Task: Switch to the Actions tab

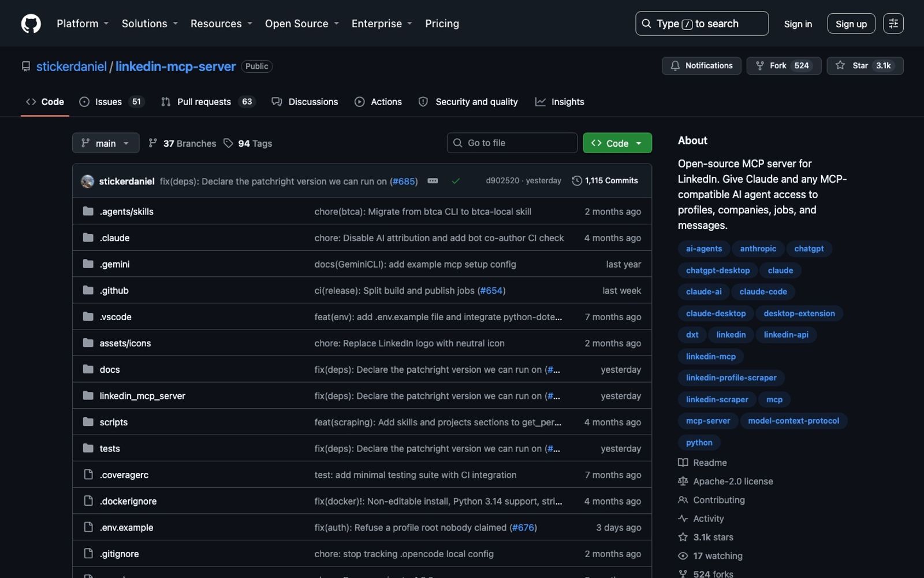Action: [x=378, y=102]
